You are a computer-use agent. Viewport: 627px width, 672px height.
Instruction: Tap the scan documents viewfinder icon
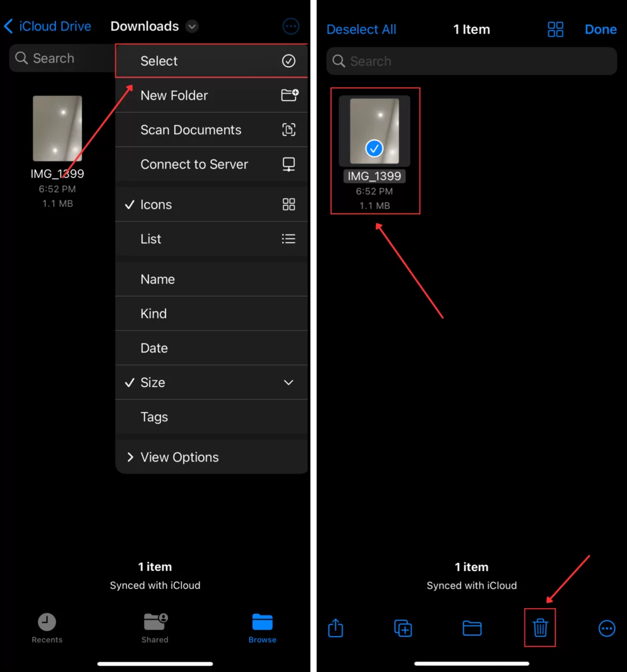[289, 130]
